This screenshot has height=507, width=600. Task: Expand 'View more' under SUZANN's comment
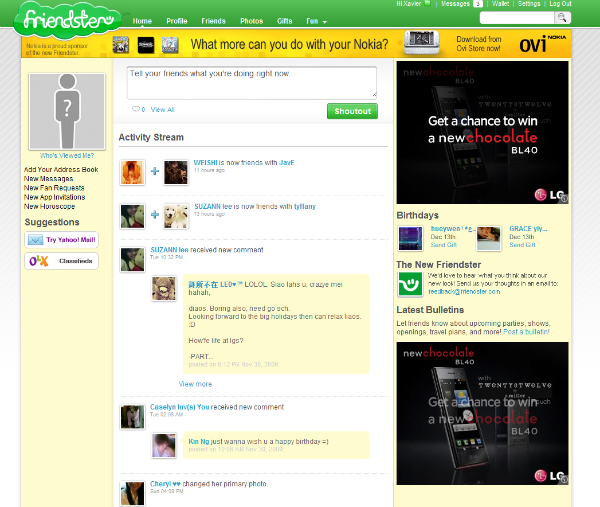195,384
